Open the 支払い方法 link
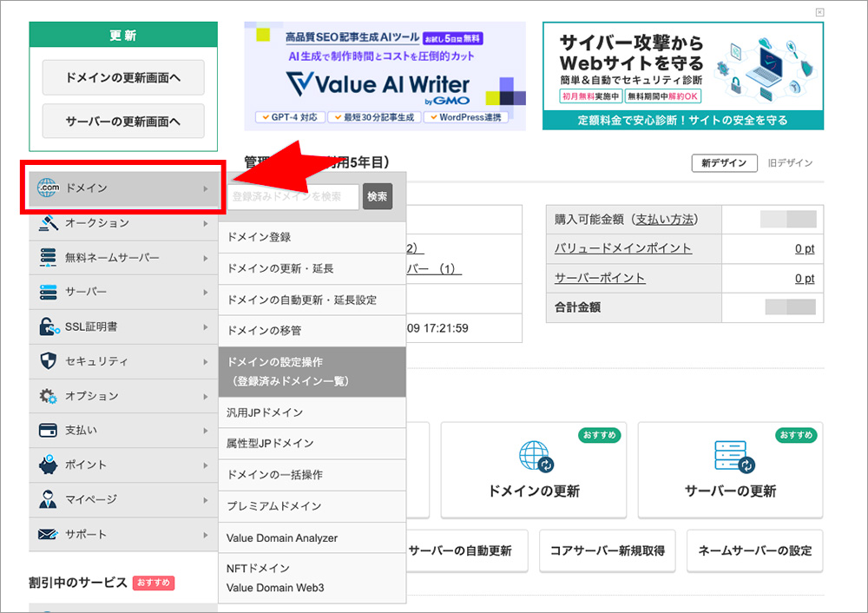The image size is (868, 613). (664, 220)
